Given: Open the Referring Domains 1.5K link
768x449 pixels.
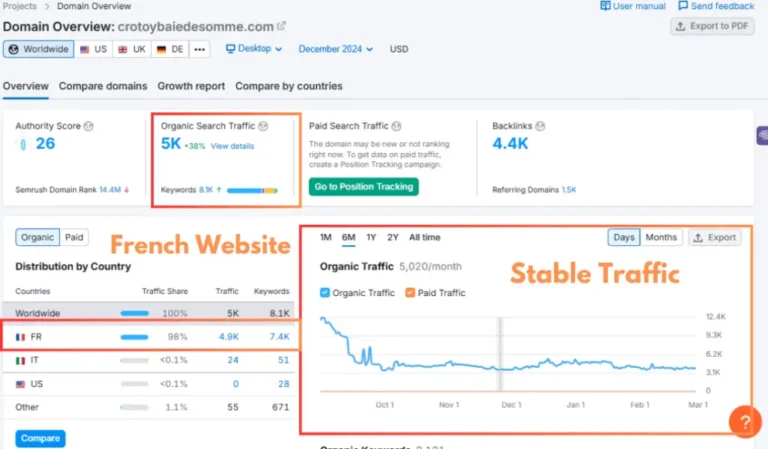Looking at the screenshot, I should pos(569,189).
